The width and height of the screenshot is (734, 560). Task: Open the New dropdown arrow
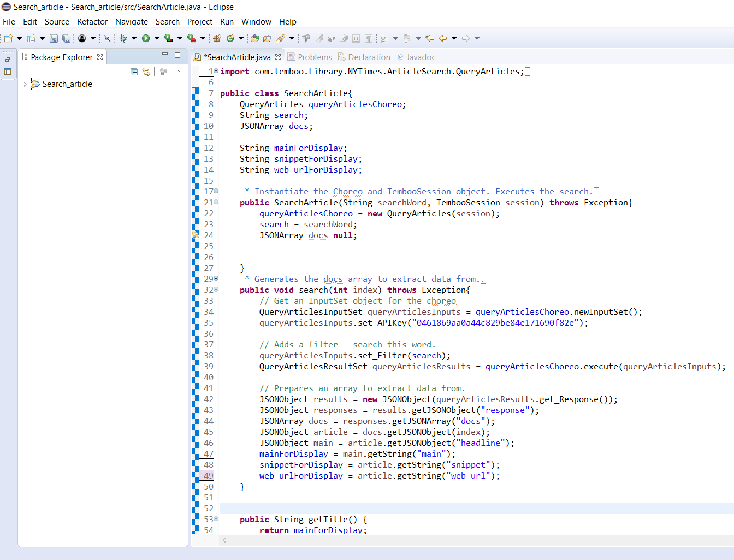click(19, 38)
